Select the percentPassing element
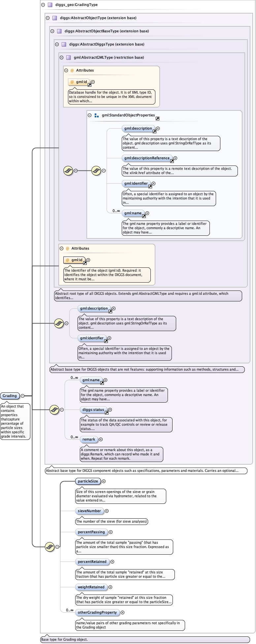The image size is (256, 644). click(x=91, y=532)
